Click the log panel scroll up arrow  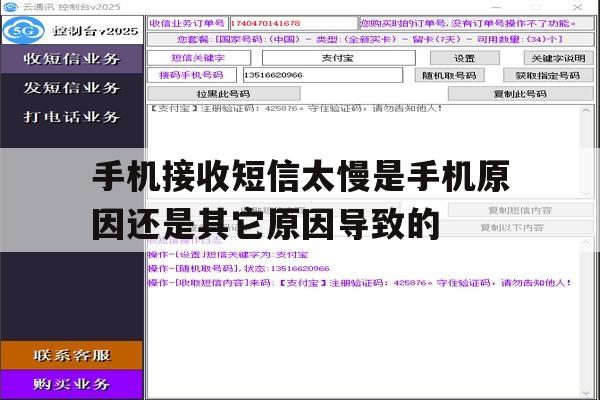coord(586,243)
